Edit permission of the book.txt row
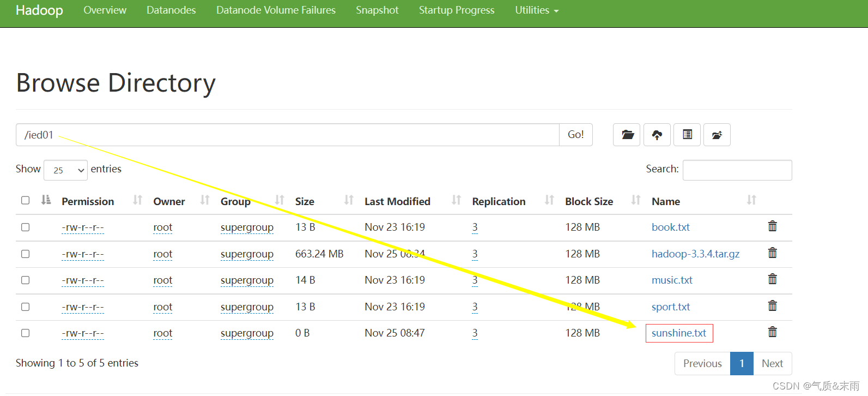 click(x=83, y=227)
